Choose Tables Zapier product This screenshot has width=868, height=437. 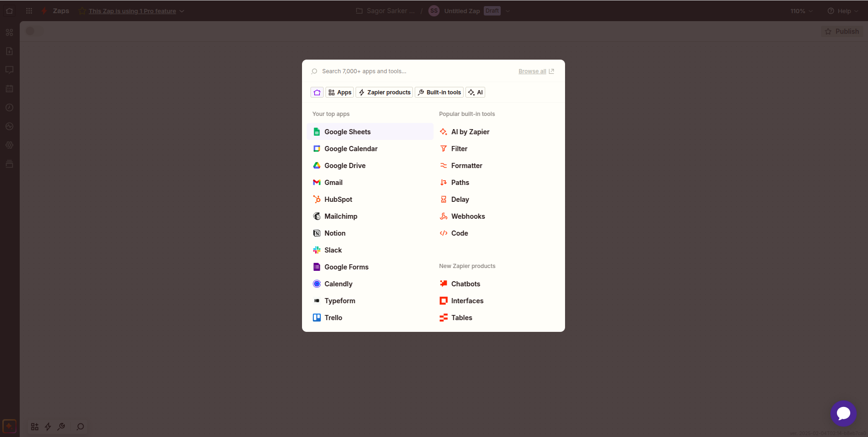[497, 318]
